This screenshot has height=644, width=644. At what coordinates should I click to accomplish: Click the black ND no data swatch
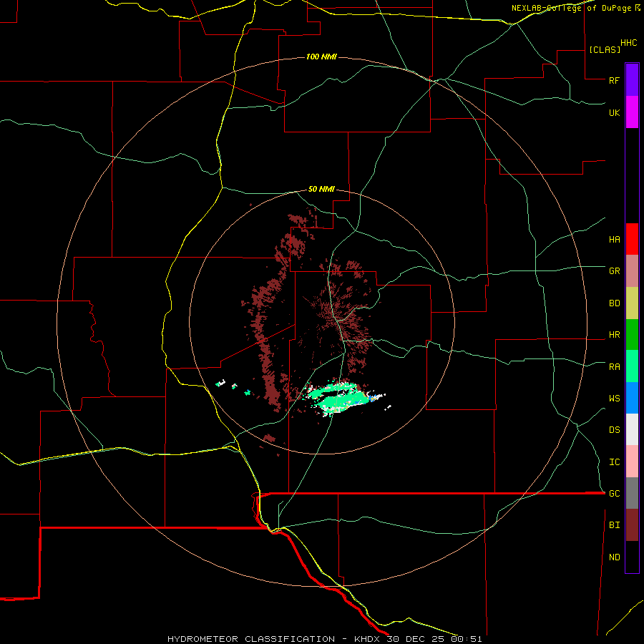click(x=632, y=557)
